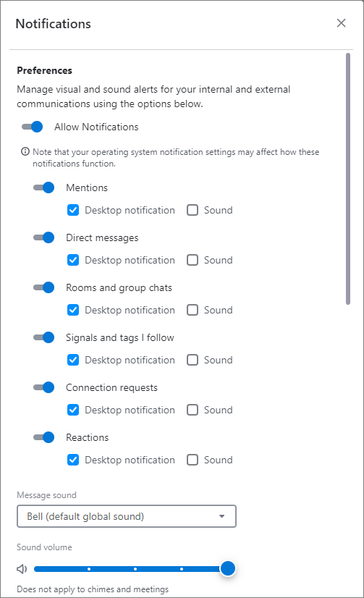Close the Notifications panel with the X icon
364x598 pixels.
(x=341, y=23)
